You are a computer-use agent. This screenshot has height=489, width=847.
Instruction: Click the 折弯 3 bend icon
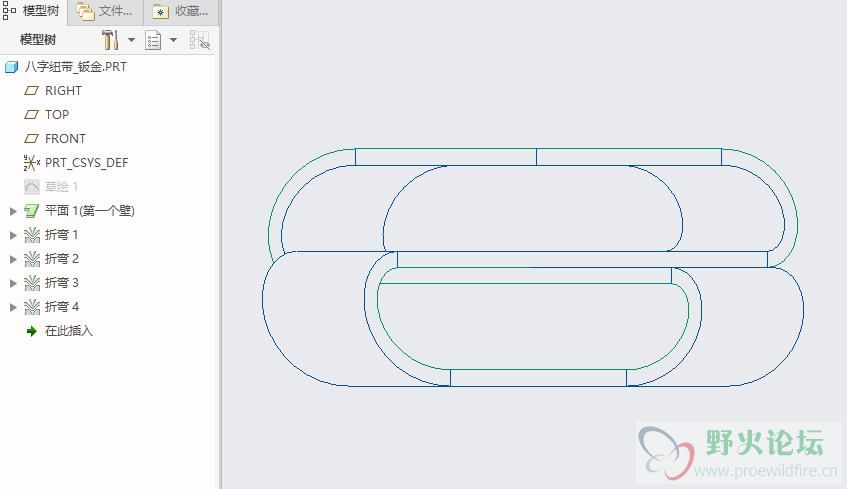pos(32,283)
